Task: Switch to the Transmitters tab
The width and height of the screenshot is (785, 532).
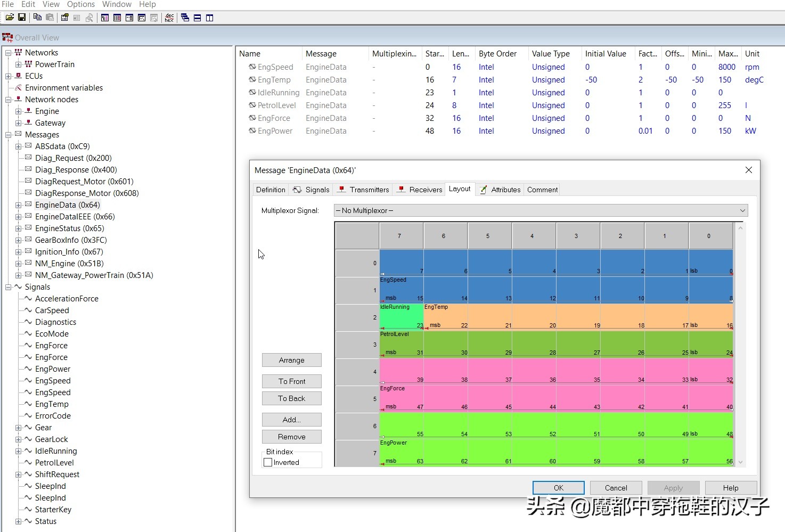Action: [363, 190]
